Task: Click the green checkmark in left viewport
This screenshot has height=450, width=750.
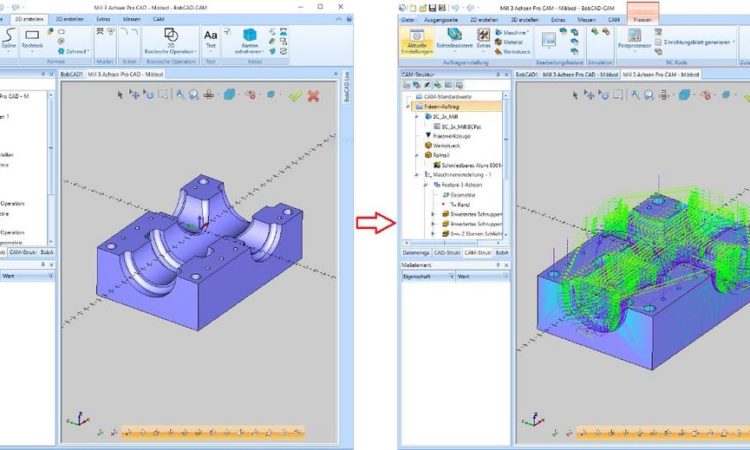Action: click(x=295, y=95)
